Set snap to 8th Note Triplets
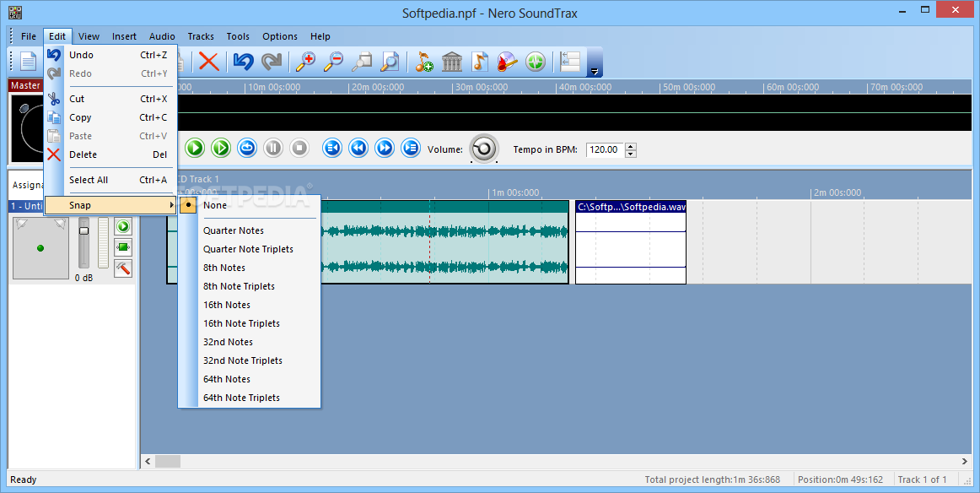The height and width of the screenshot is (493, 980). coord(250,286)
